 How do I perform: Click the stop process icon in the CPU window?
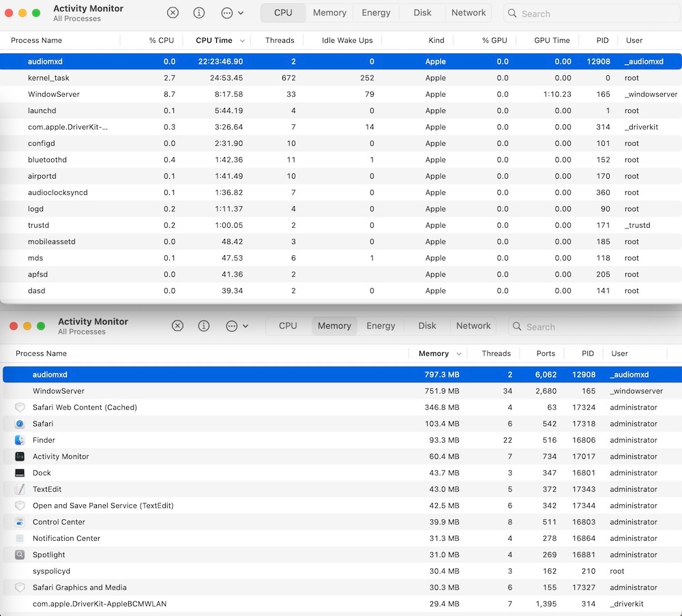pos(173,13)
